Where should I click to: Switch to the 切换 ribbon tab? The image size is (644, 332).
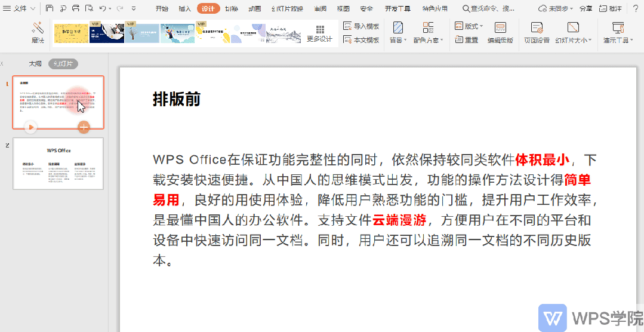click(x=232, y=8)
